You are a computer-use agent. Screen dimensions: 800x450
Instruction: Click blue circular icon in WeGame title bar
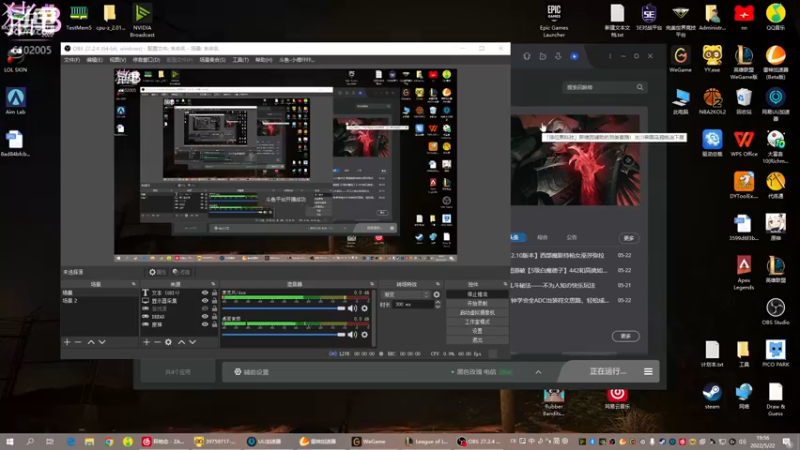574,56
